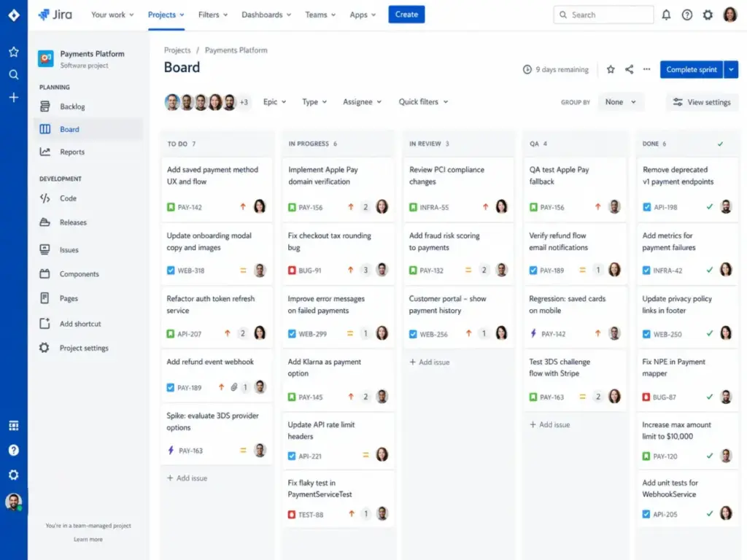The width and height of the screenshot is (747, 560).
Task: Open the Your work menu
Action: coord(112,15)
